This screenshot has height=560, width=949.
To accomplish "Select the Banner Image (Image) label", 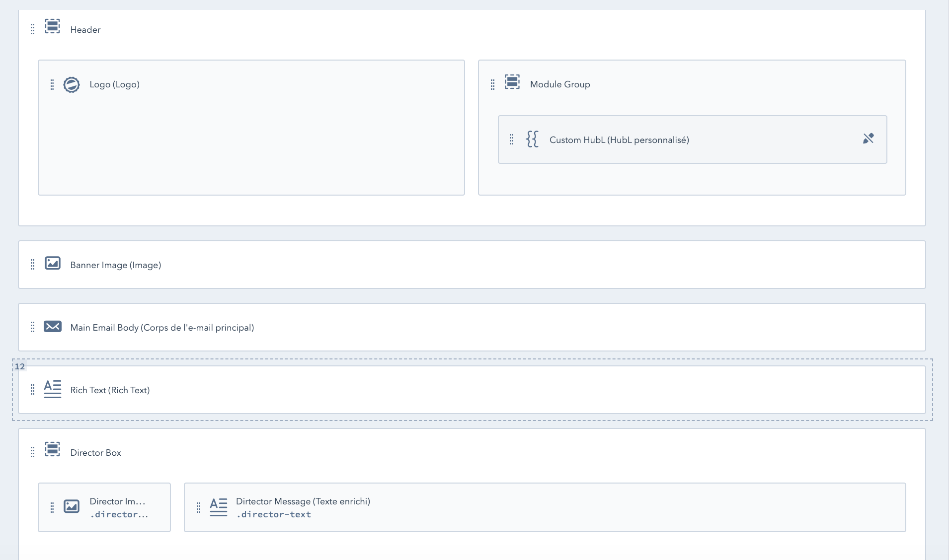I will click(x=116, y=265).
